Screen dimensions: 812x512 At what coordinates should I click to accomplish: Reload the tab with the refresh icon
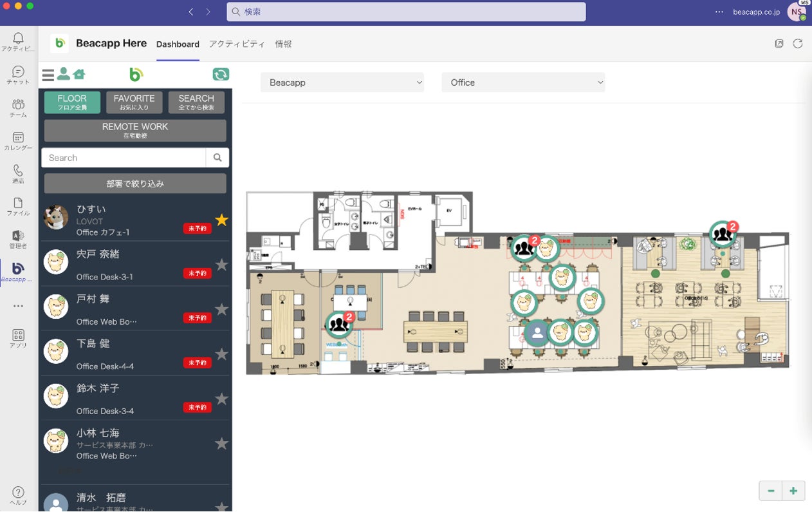798,44
